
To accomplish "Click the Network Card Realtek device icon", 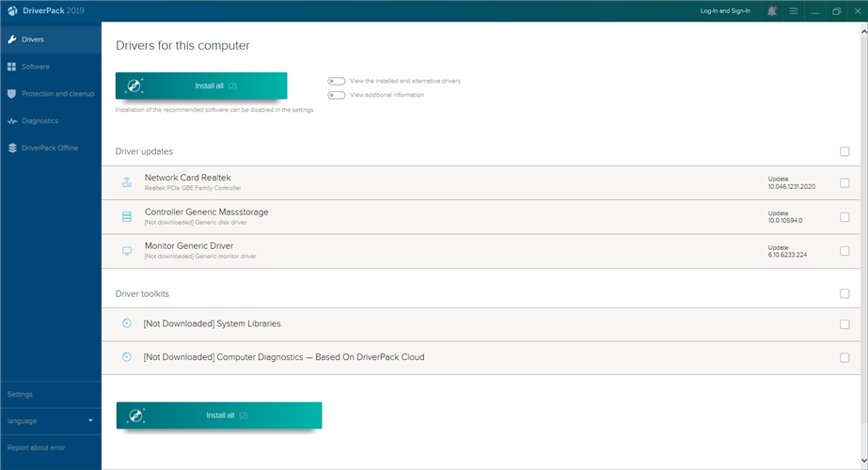I will tap(127, 182).
